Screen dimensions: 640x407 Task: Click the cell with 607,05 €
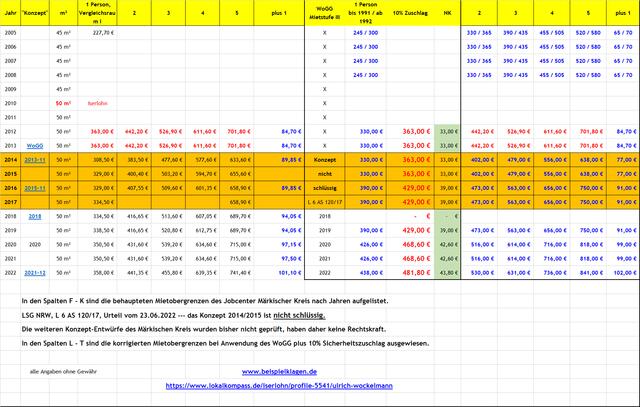[202, 216]
